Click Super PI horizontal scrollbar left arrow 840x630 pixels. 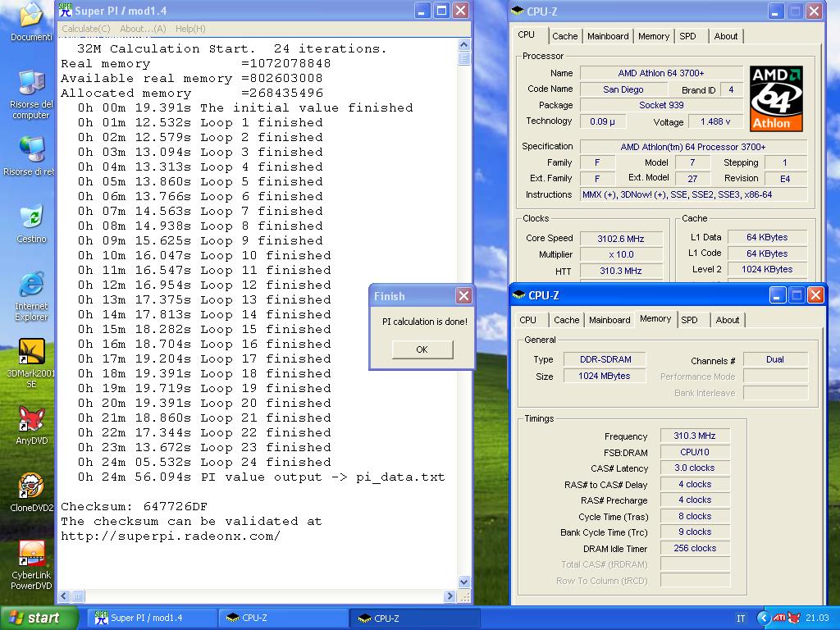tap(64, 596)
